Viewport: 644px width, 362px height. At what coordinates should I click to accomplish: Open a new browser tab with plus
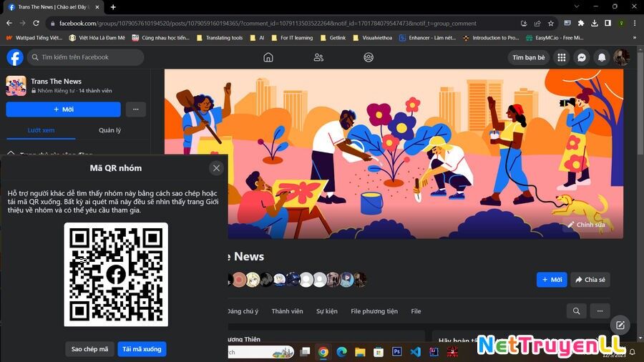[x=113, y=7]
